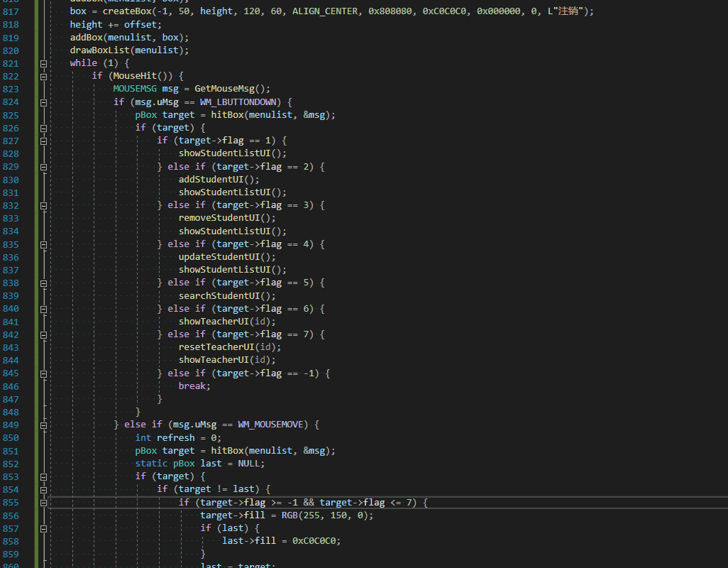728x568 pixels.
Task: Click the addBox(menulist, box) call
Action: [129, 37]
